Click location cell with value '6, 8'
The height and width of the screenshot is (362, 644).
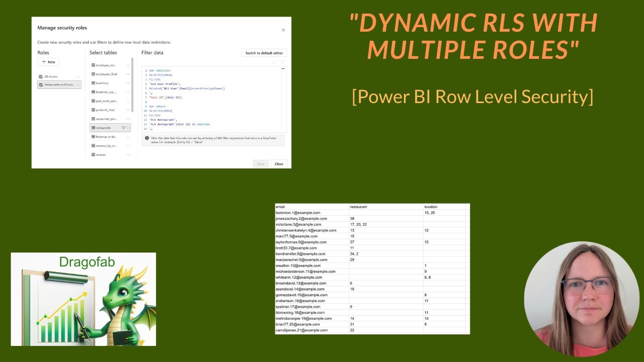click(445, 278)
